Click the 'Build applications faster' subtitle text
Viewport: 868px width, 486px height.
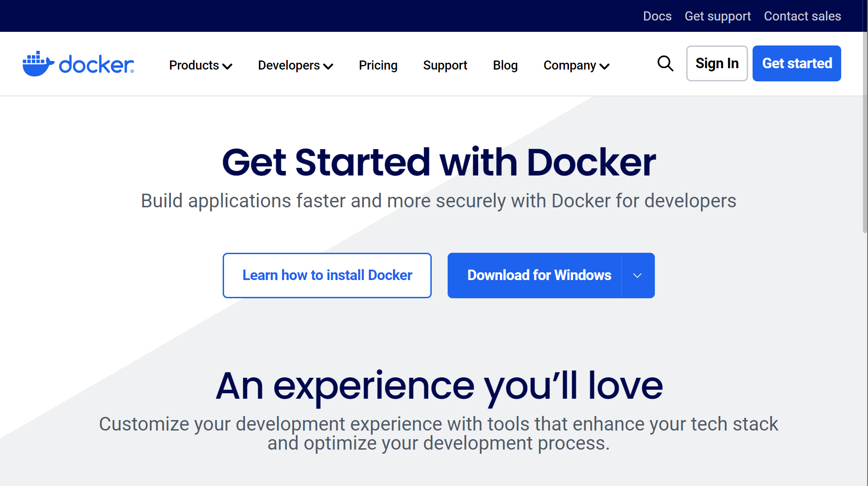[439, 201]
